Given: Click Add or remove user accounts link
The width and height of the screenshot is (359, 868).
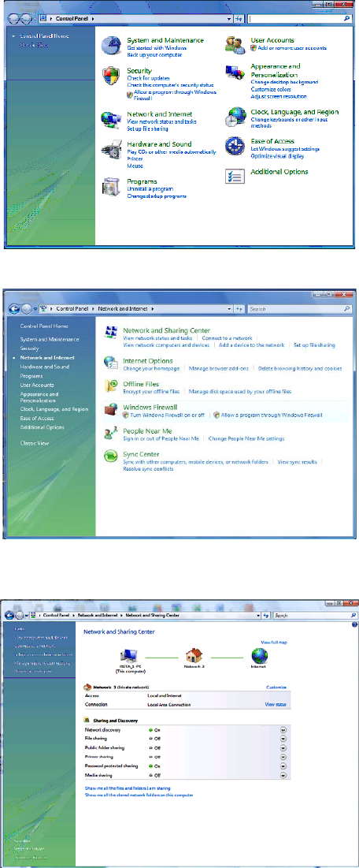Looking at the screenshot, I should [x=292, y=48].
